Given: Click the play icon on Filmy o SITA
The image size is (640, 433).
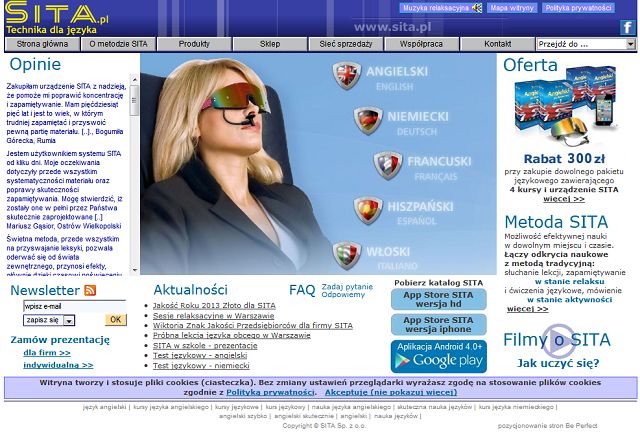Looking at the screenshot, I should (x=559, y=340).
